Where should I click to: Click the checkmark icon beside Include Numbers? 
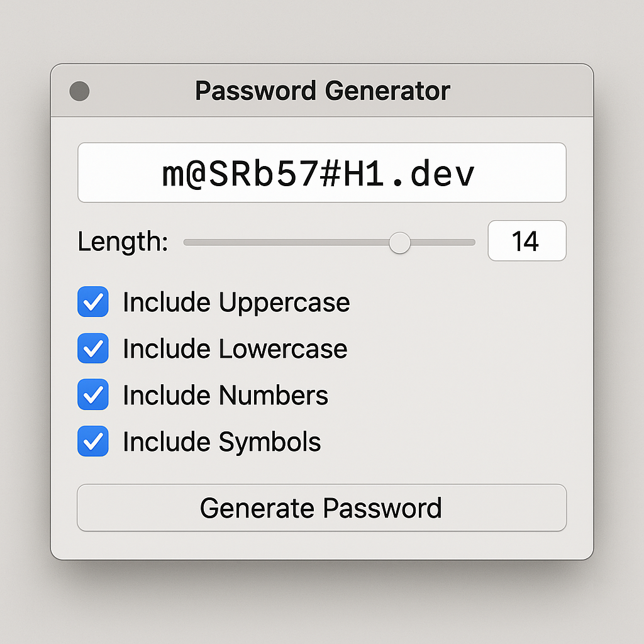coord(93,395)
